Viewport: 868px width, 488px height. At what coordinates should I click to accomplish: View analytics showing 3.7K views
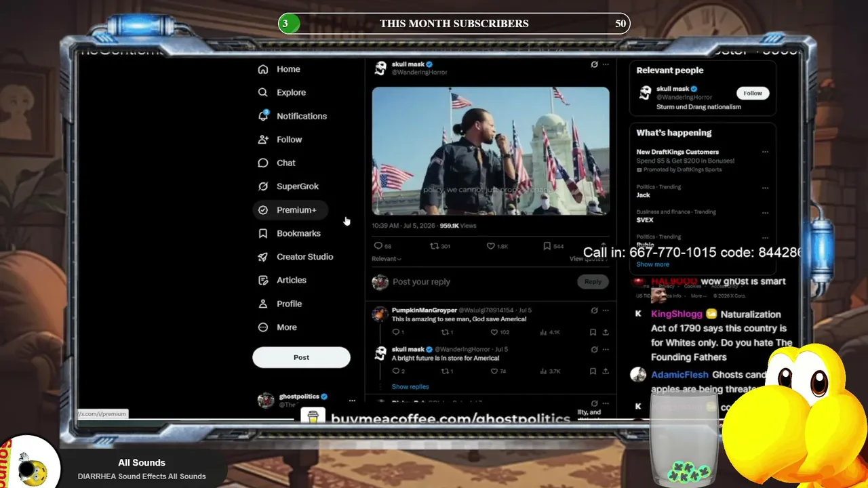(550, 371)
